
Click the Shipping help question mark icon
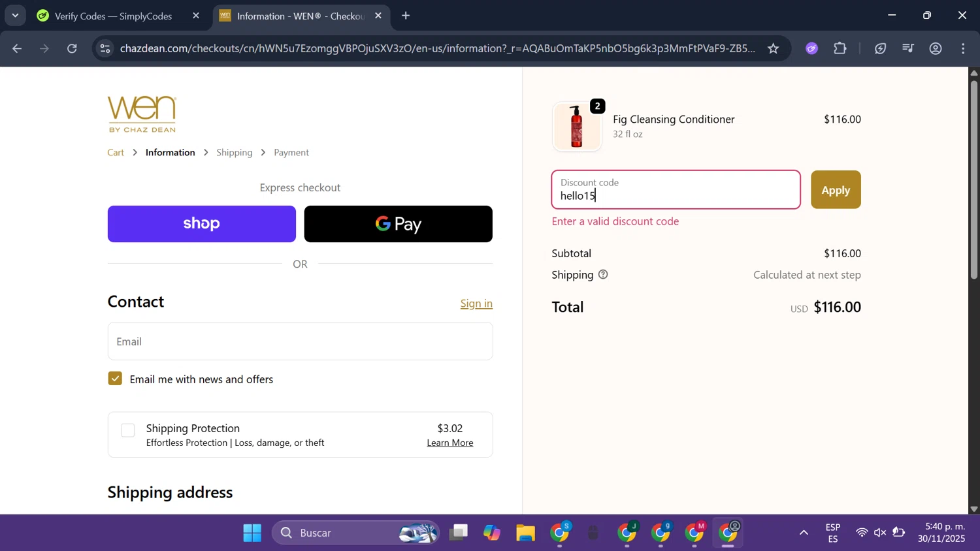(x=603, y=275)
